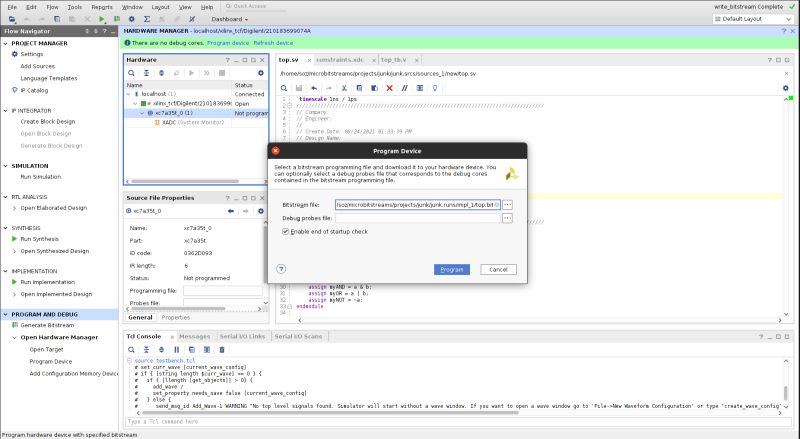Pause Tcl Console output
This screenshot has height=439, width=800.
pos(177,350)
